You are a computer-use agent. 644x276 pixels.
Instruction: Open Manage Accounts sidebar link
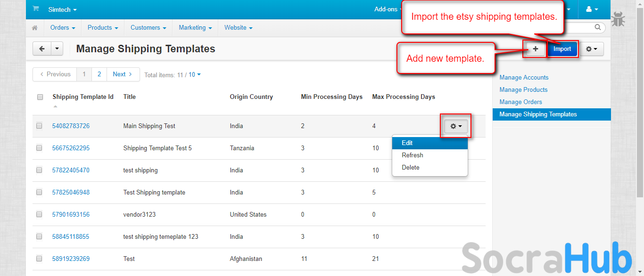point(524,77)
